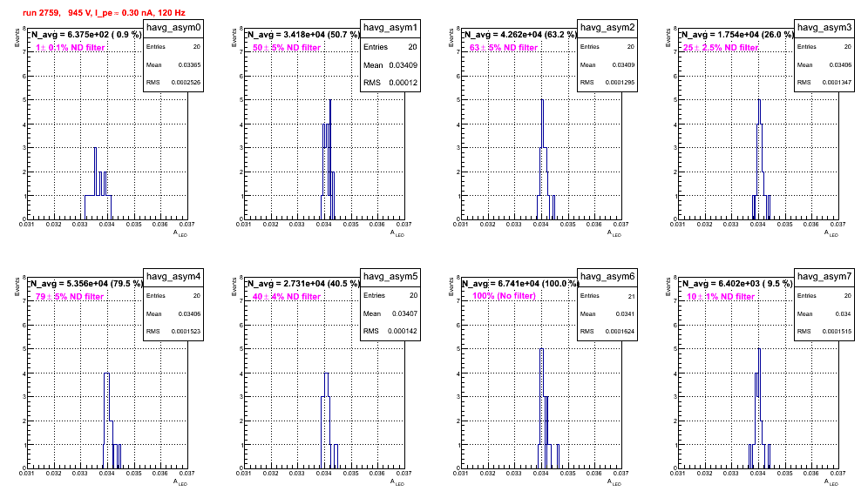Click the A_LED axis label under the havg_asym0 plot
Image resolution: width=868 pixels, height=498 pixels.
[x=180, y=233]
